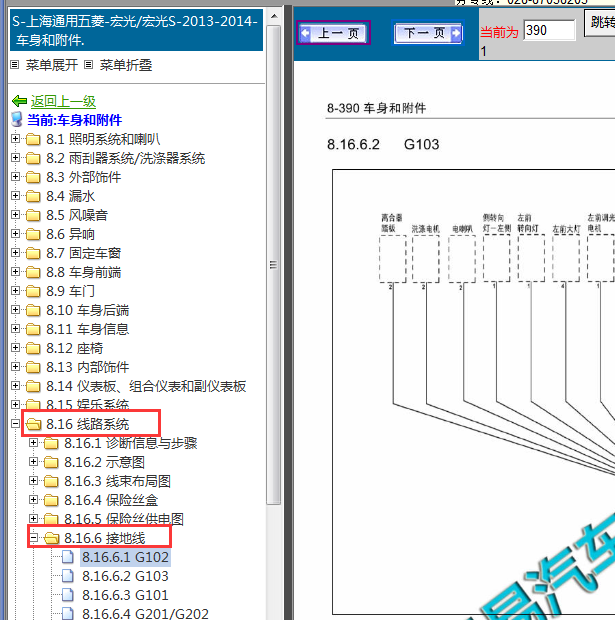Expand the 8.16.3 线束布局图 node
This screenshot has height=620, width=615.
point(34,481)
